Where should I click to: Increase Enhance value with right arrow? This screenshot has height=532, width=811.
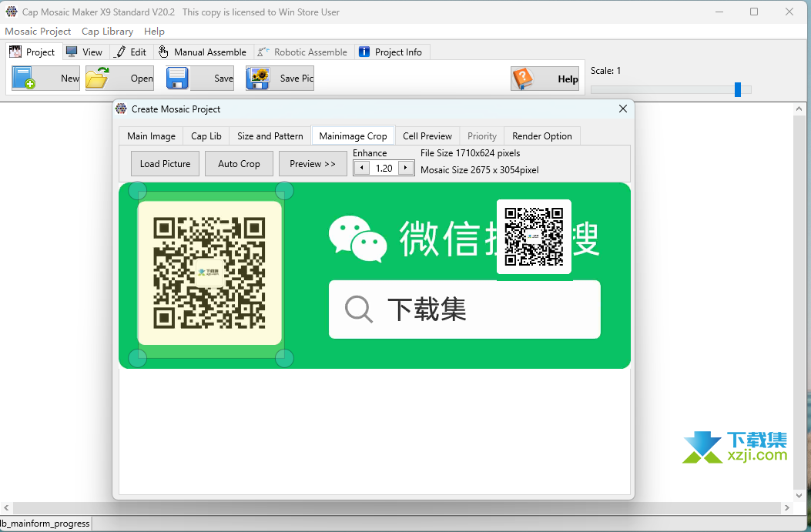pos(405,168)
